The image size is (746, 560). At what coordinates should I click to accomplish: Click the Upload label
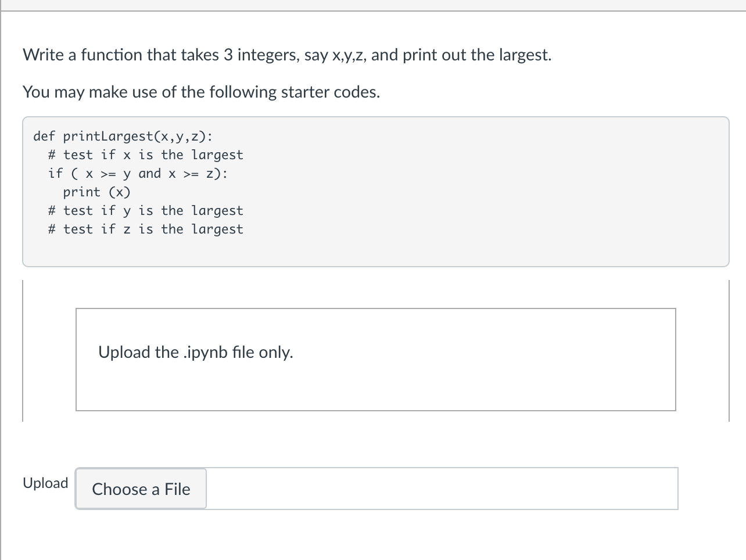point(45,483)
